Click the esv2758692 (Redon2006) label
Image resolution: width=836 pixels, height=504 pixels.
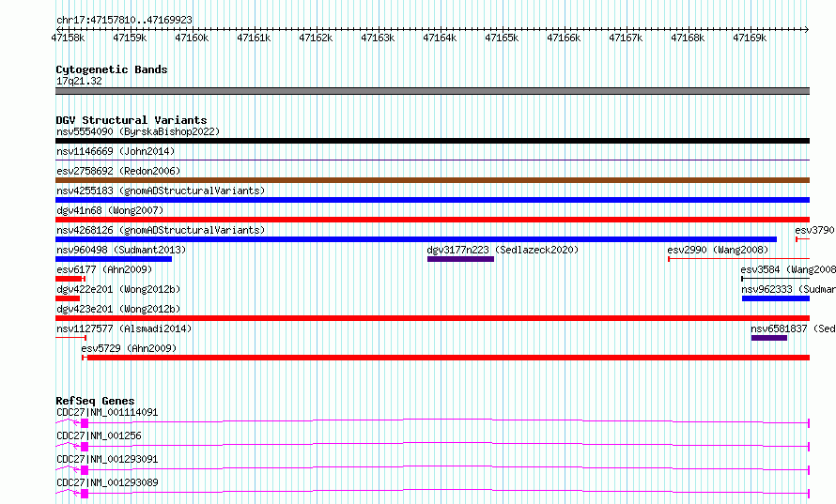point(118,171)
